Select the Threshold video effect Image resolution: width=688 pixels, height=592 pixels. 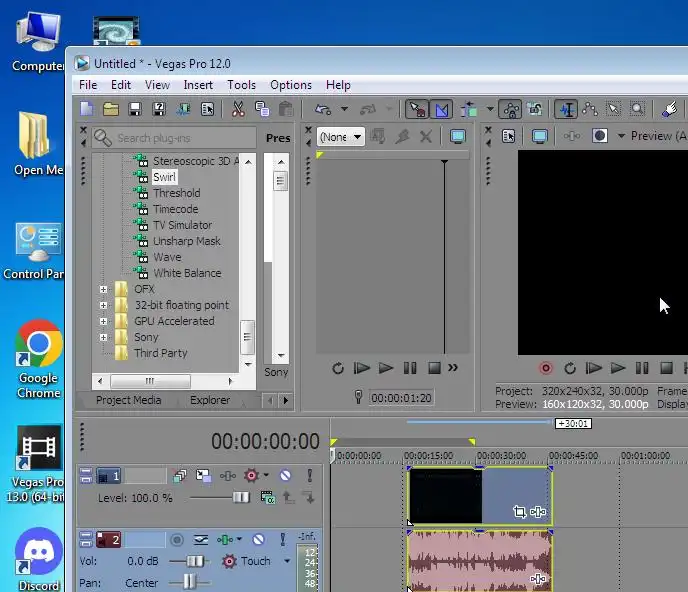[x=176, y=193]
